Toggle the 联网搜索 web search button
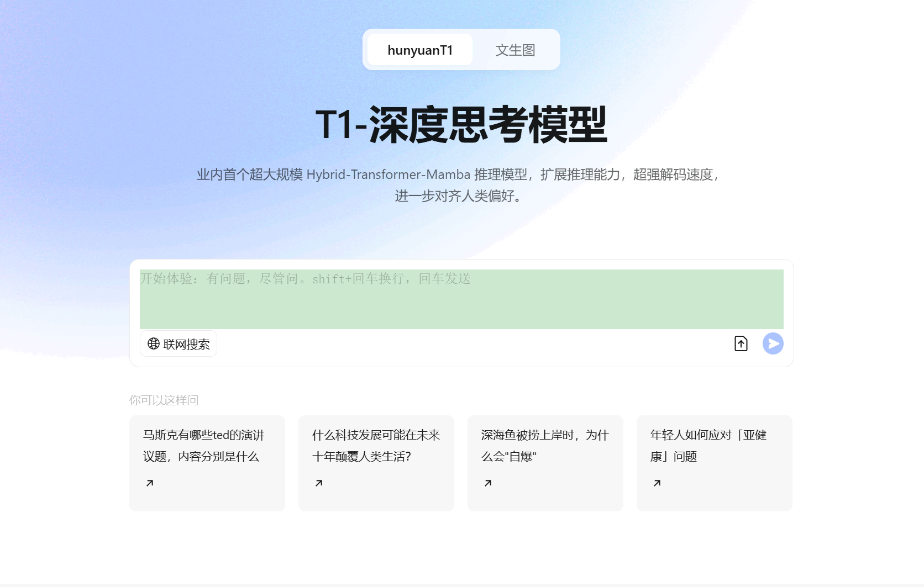 (x=179, y=344)
